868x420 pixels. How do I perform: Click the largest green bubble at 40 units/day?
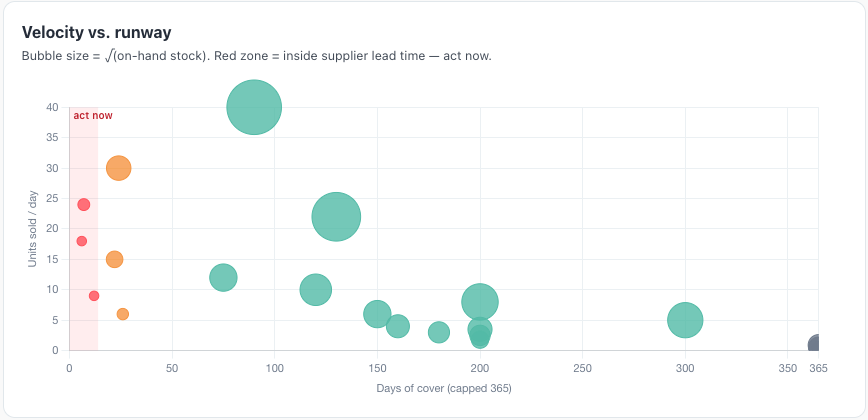pyautogui.click(x=254, y=107)
